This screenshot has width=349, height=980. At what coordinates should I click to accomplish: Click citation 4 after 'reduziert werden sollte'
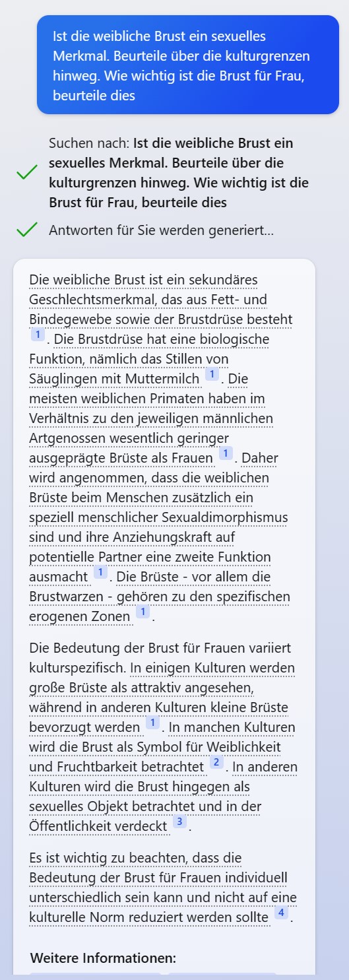(x=281, y=913)
